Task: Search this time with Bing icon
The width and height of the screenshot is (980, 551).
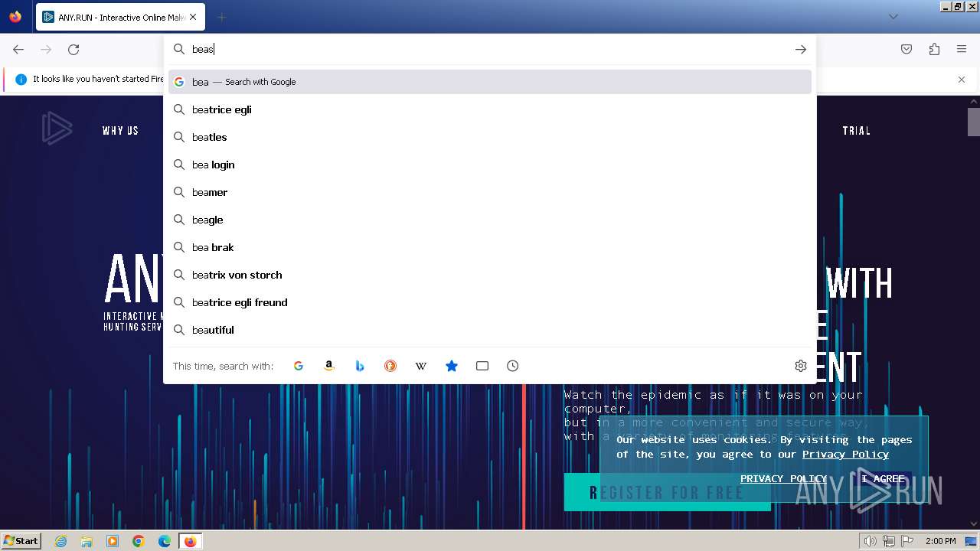Action: [x=360, y=366]
